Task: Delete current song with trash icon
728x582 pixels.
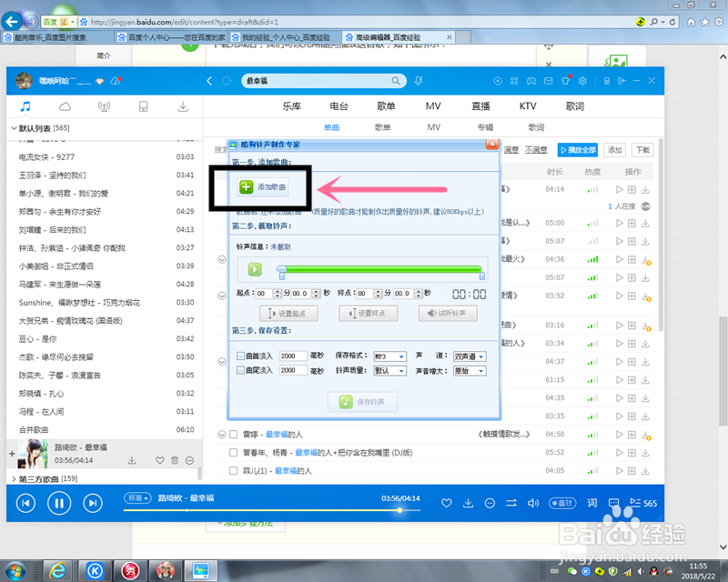Action: coord(175,460)
